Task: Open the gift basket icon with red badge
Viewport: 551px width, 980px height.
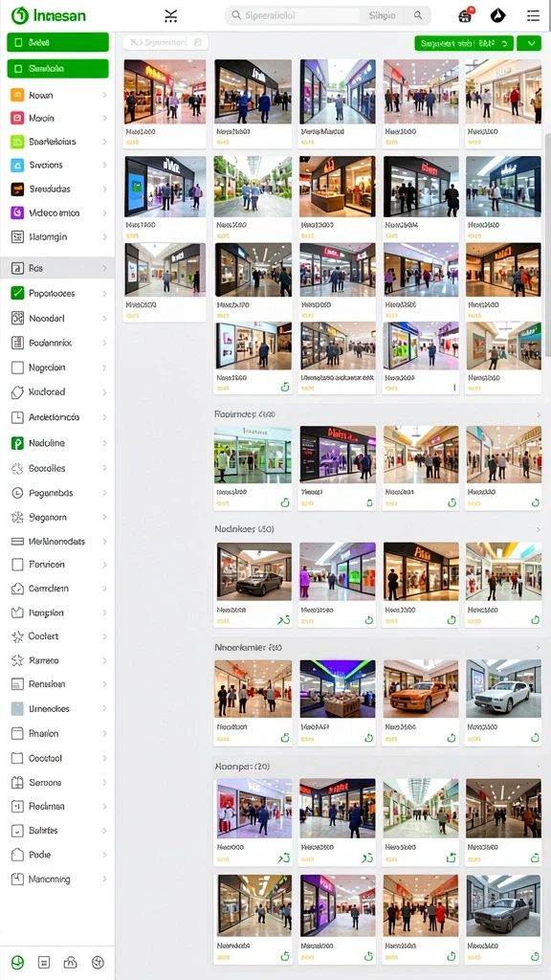Action: tap(465, 15)
